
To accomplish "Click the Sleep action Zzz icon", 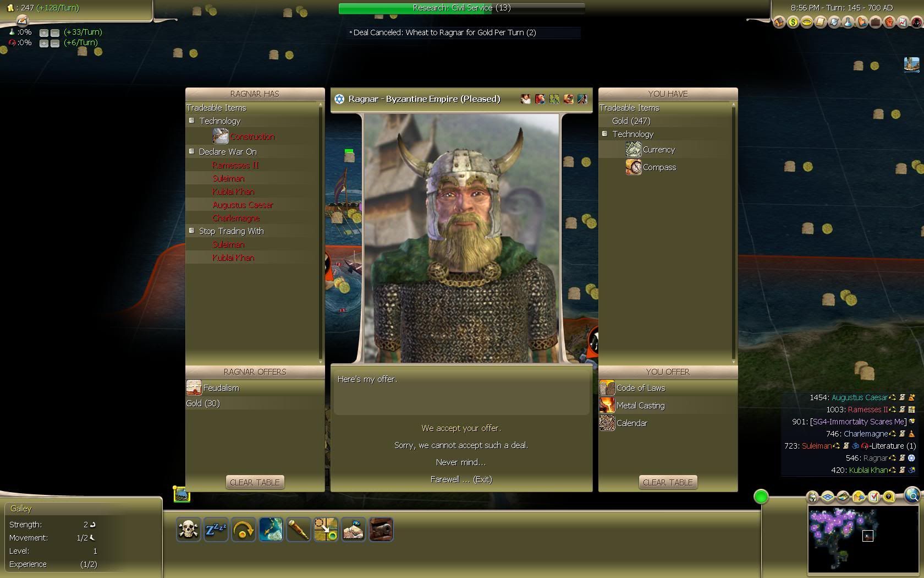I will (216, 530).
